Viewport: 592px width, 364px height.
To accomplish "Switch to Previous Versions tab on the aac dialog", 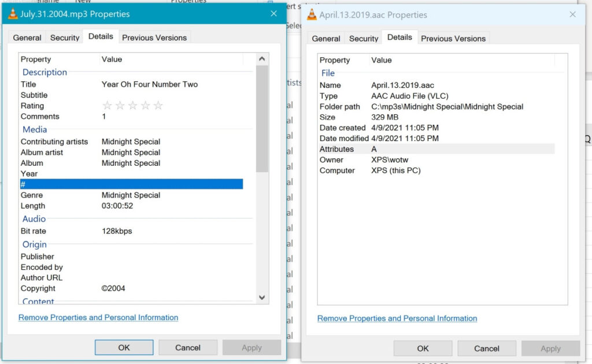I will pos(453,38).
